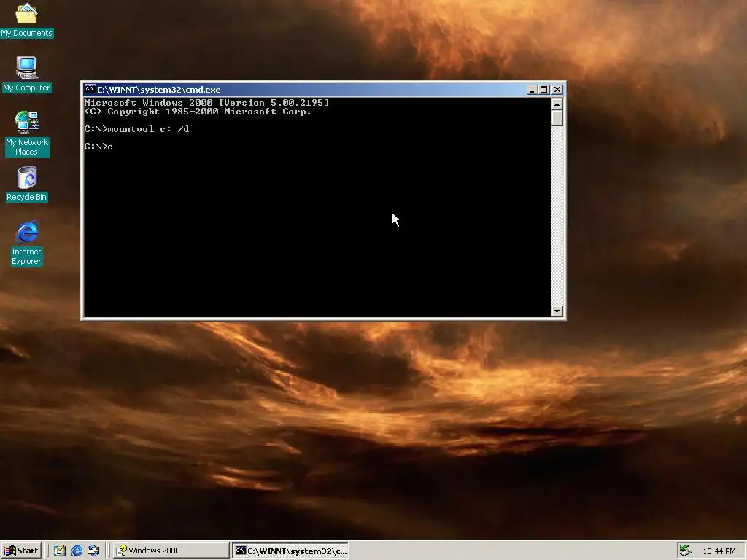Click the console scrollbar down arrow

click(557, 311)
